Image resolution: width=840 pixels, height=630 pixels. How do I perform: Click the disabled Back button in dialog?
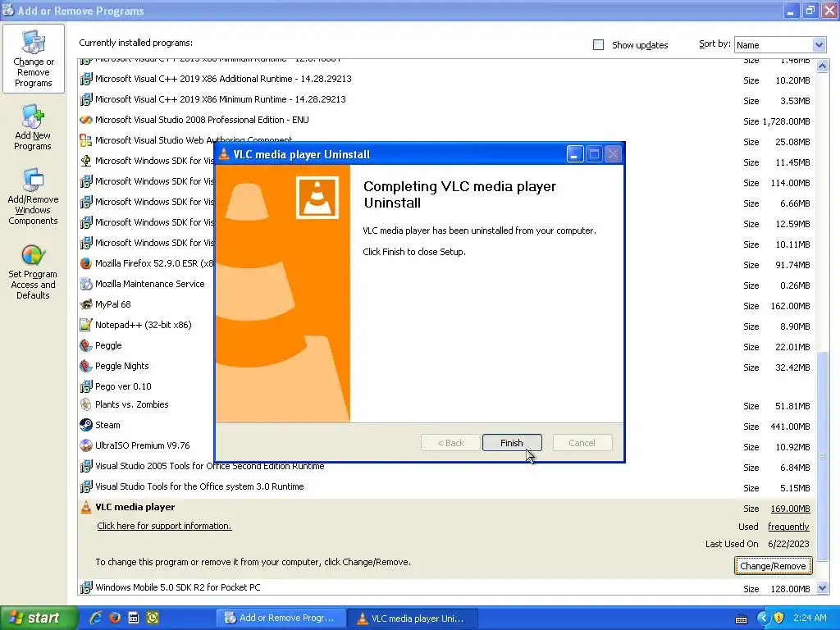click(450, 443)
